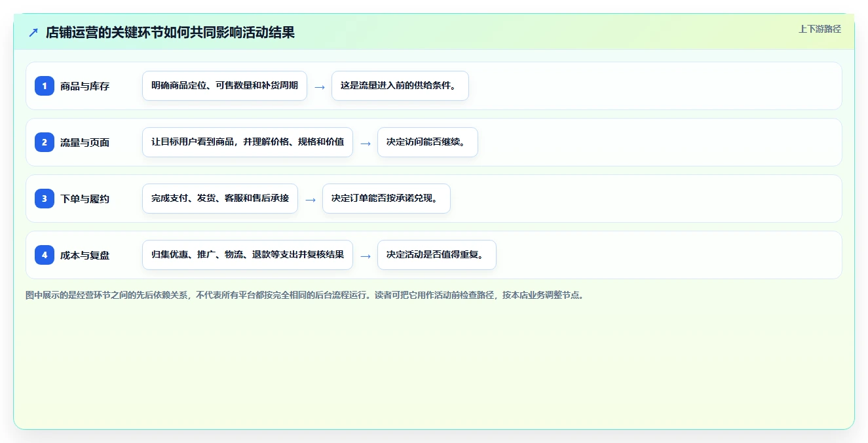Select the box 决定访问能否继续。
The height and width of the screenshot is (443, 868).
pyautogui.click(x=428, y=142)
